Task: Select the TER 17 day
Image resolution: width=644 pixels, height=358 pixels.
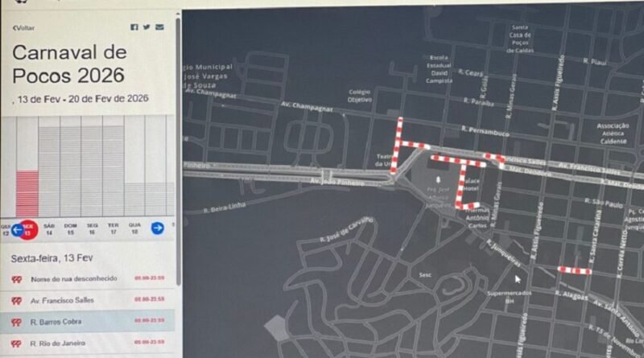Action: pyautogui.click(x=114, y=228)
